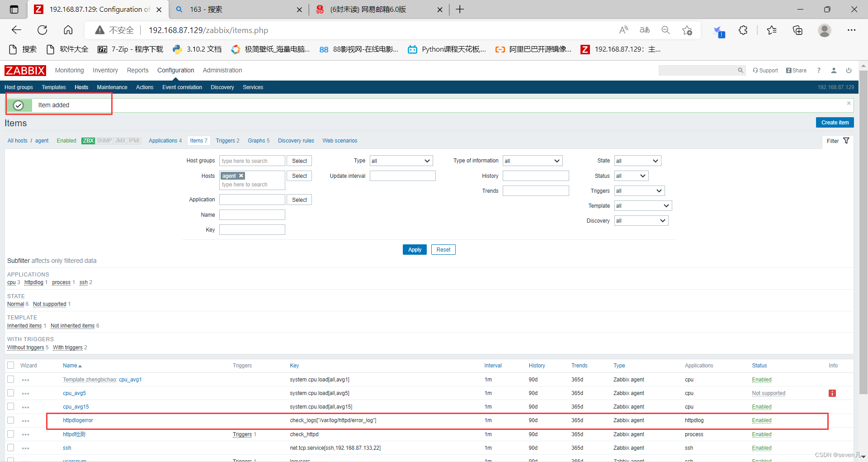Screen dimensions: 868x462
Task: Click the Enabled status of httpdlogerror
Action: point(762,420)
